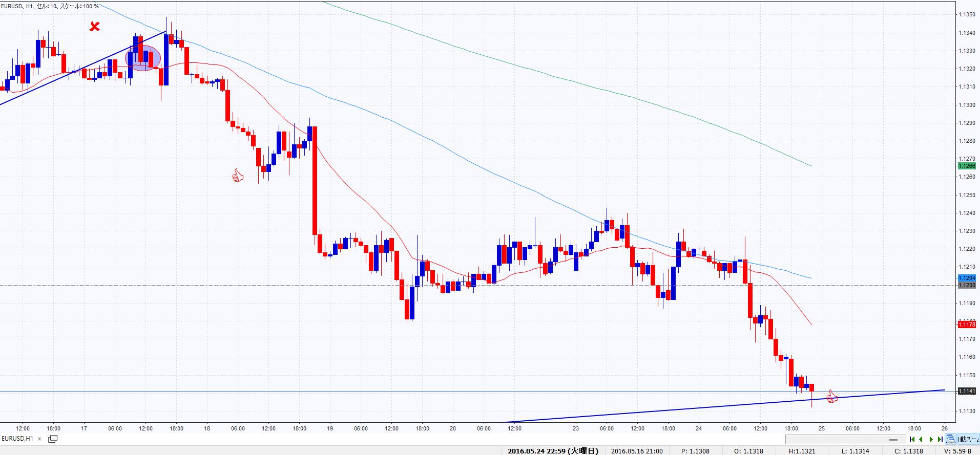
Task: Click the thumbs-up icon on the lower trendline
Action: pyautogui.click(x=831, y=397)
